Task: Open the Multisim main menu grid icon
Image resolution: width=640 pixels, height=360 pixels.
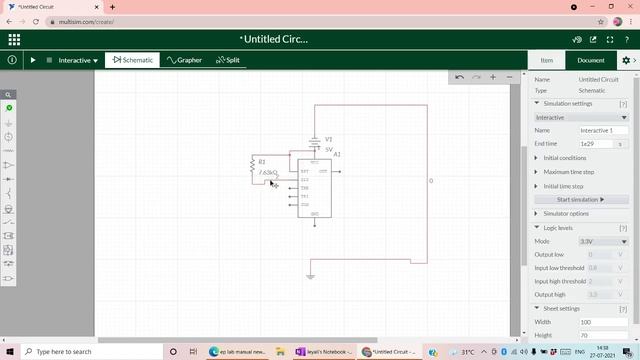Action: click(x=14, y=40)
